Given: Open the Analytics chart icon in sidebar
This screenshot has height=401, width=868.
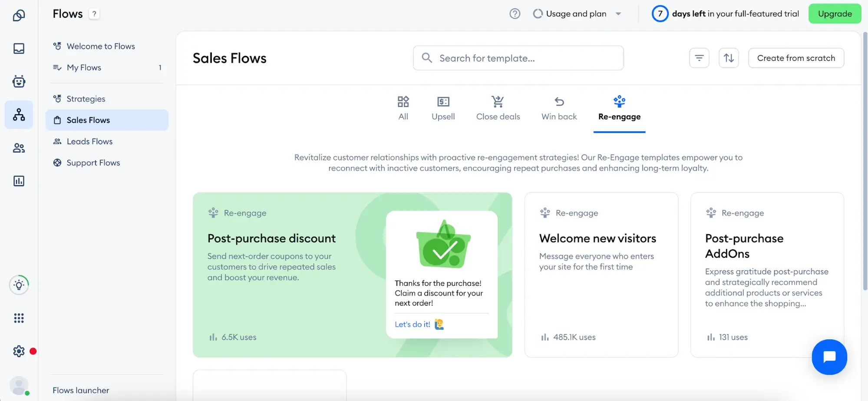Looking at the screenshot, I should click(x=19, y=181).
